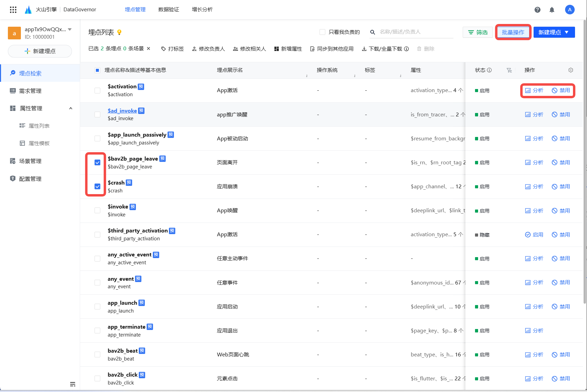587x392 pixels.
Task: Click the 新增属性 action
Action: pyautogui.click(x=288, y=49)
